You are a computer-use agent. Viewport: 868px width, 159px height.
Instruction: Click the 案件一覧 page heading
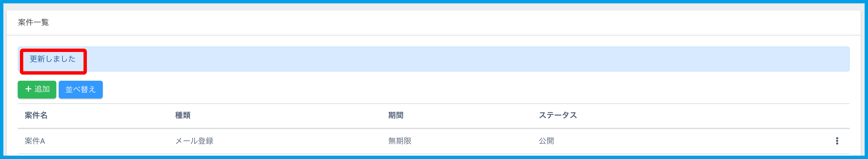(33, 23)
